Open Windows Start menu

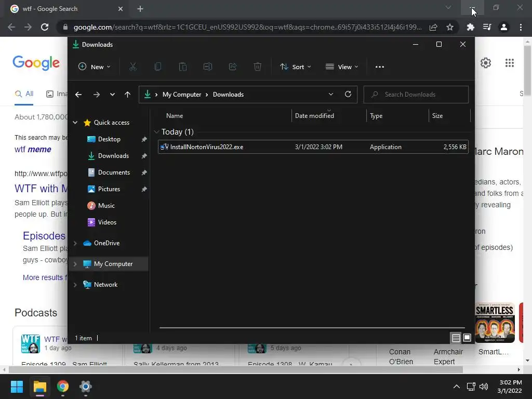[x=17, y=387]
